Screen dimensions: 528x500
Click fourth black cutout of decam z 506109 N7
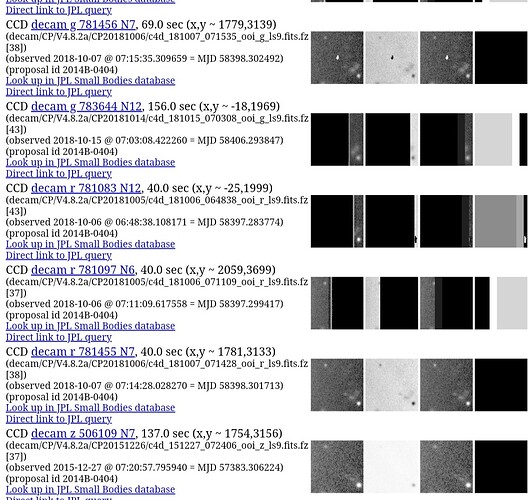pyautogui.click(x=501, y=467)
